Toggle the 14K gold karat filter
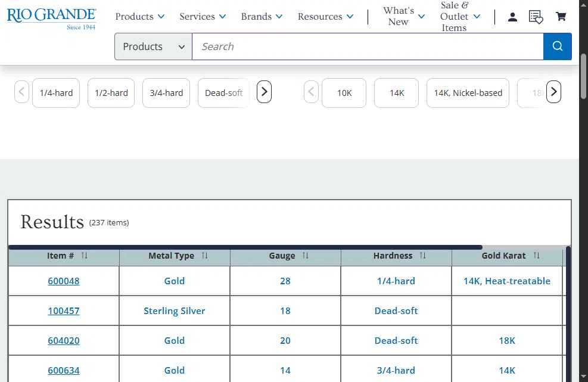588x382 pixels. pyautogui.click(x=397, y=93)
